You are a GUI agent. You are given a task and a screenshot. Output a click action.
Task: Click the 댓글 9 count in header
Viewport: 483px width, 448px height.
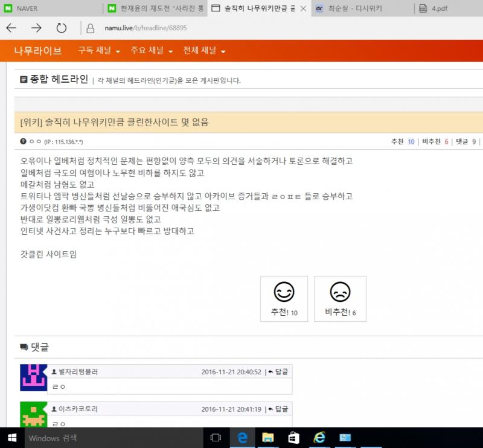(x=465, y=142)
